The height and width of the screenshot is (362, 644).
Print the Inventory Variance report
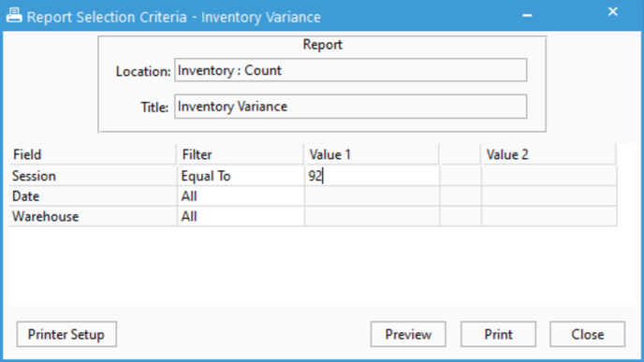click(x=498, y=334)
